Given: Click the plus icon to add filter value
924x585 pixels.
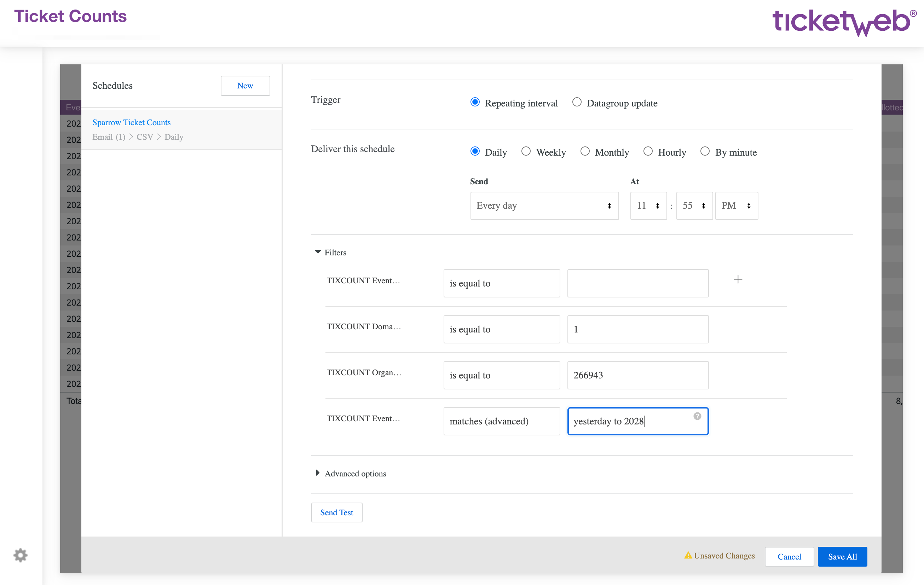Looking at the screenshot, I should tap(738, 279).
